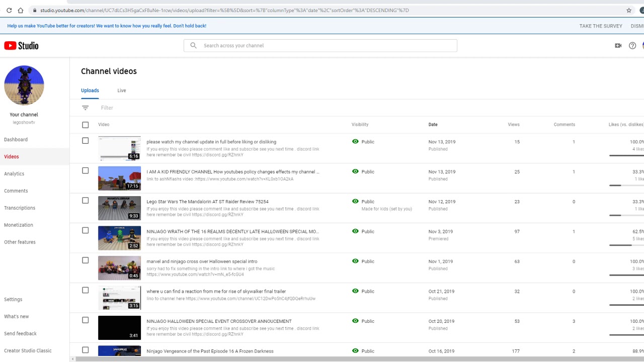Select checkbox for NINJAGO WRATH OF THE 16 REALMS
Viewport: 644px width, 362px height.
(85, 230)
